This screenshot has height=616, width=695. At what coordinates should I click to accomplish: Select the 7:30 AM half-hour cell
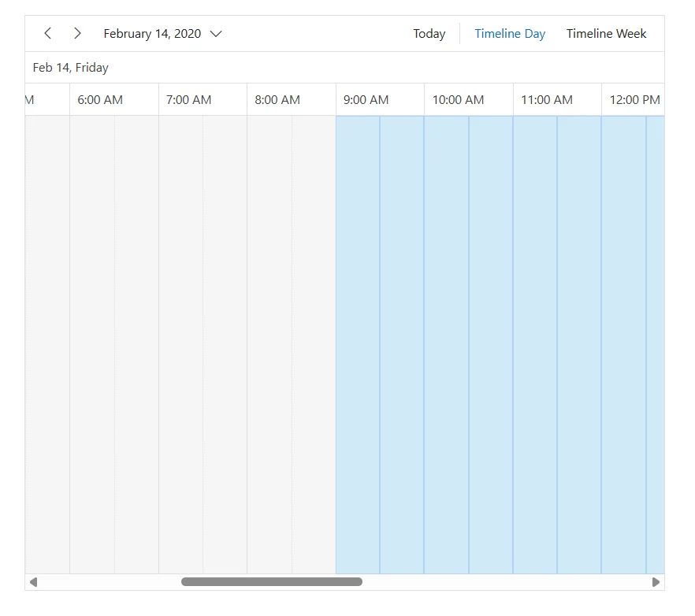(225, 345)
